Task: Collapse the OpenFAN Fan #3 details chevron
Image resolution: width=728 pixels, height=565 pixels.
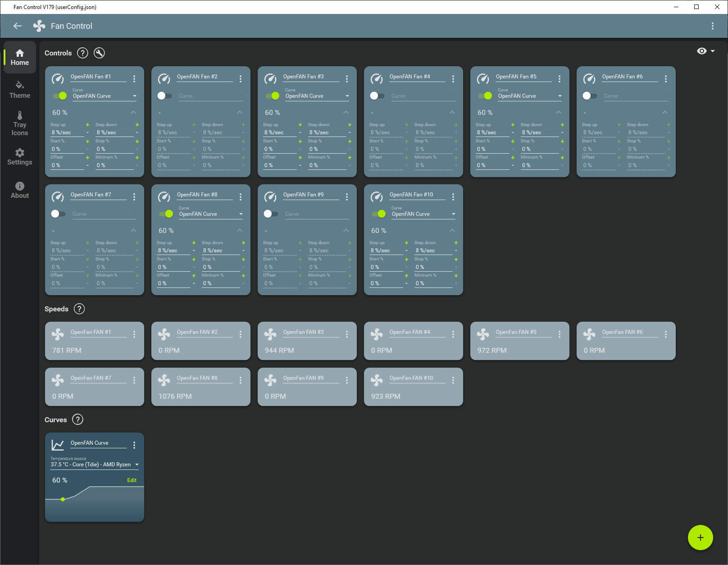Action: pos(346,112)
